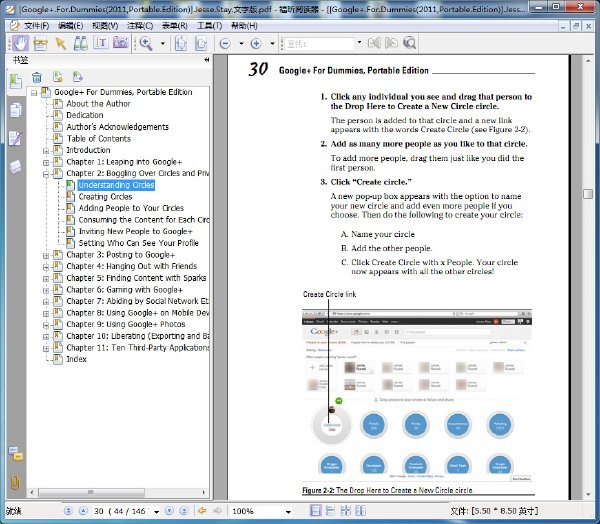This screenshot has height=524, width=600.
Task: Go to first page button
Action: tap(68, 511)
